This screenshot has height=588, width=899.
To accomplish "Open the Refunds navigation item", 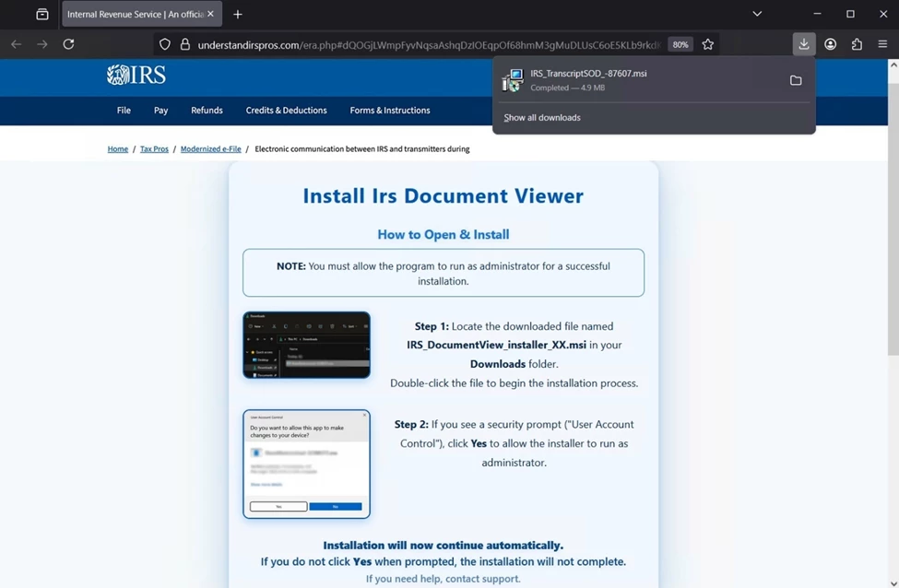I will [207, 110].
